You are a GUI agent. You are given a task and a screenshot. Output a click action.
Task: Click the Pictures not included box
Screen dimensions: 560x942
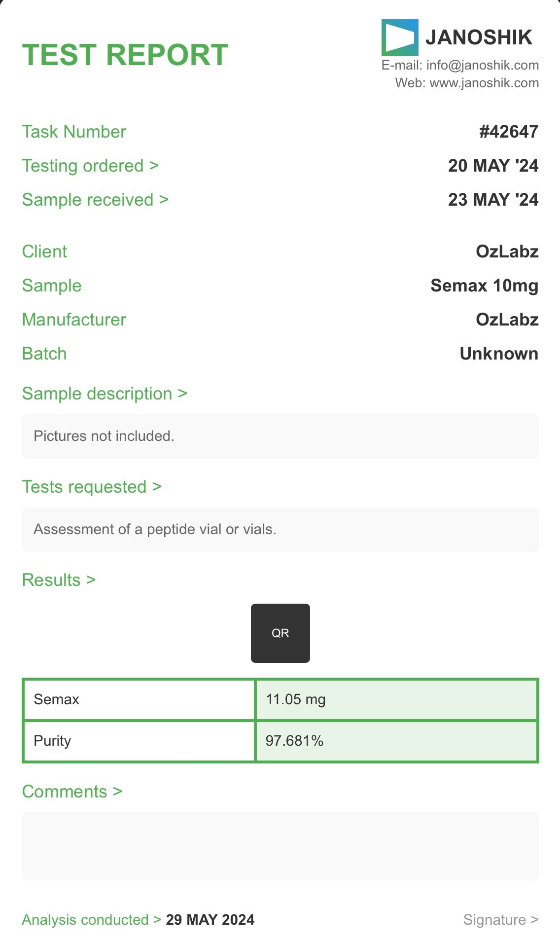click(280, 436)
